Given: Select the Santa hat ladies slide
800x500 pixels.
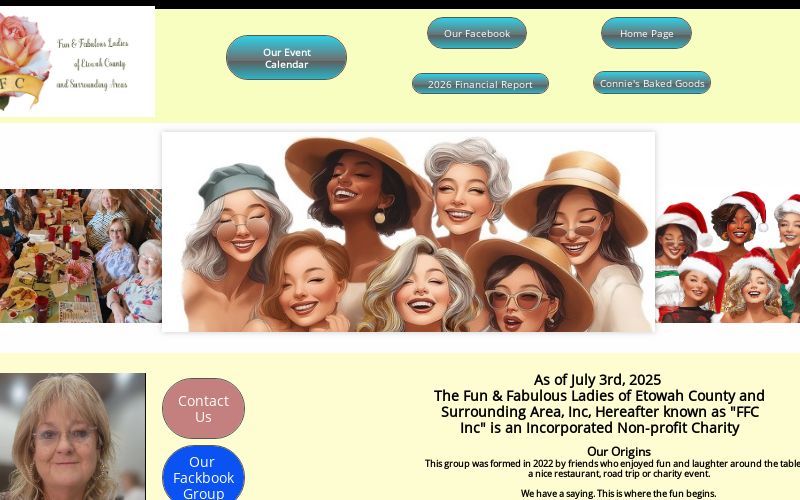Looking at the screenshot, I should 728,257.
